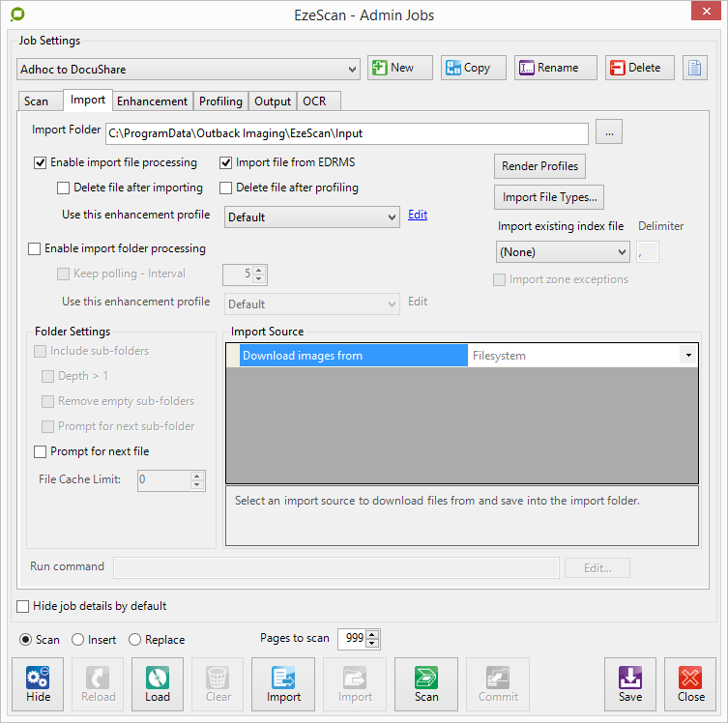
Task: Open the Download images from source dropdown
Action: click(688, 356)
